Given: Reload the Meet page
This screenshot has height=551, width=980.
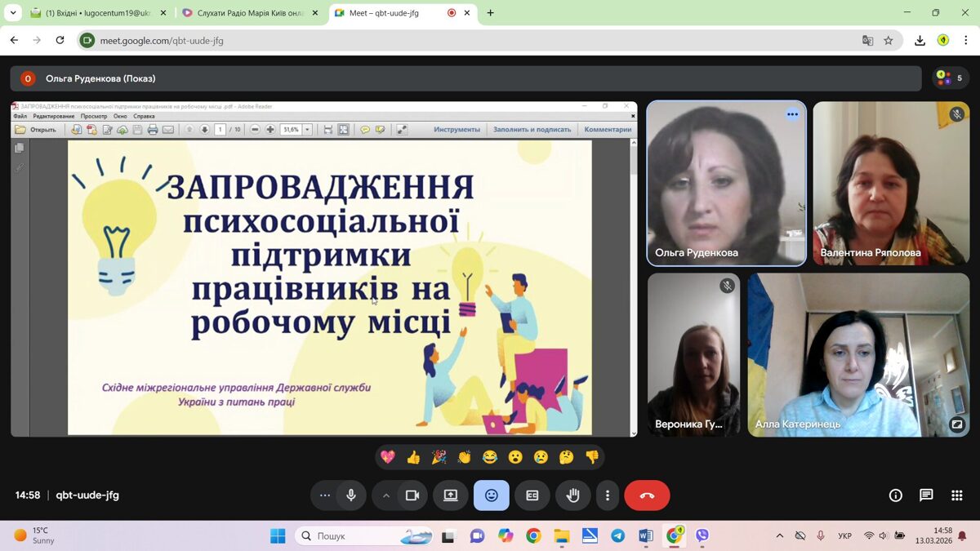Looking at the screenshot, I should [x=60, y=40].
